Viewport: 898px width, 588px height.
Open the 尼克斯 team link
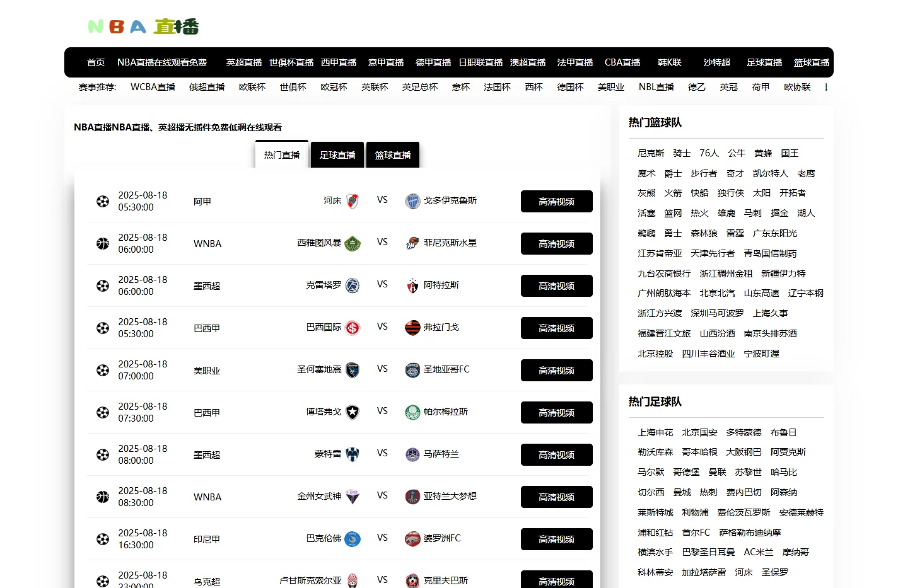pos(651,153)
